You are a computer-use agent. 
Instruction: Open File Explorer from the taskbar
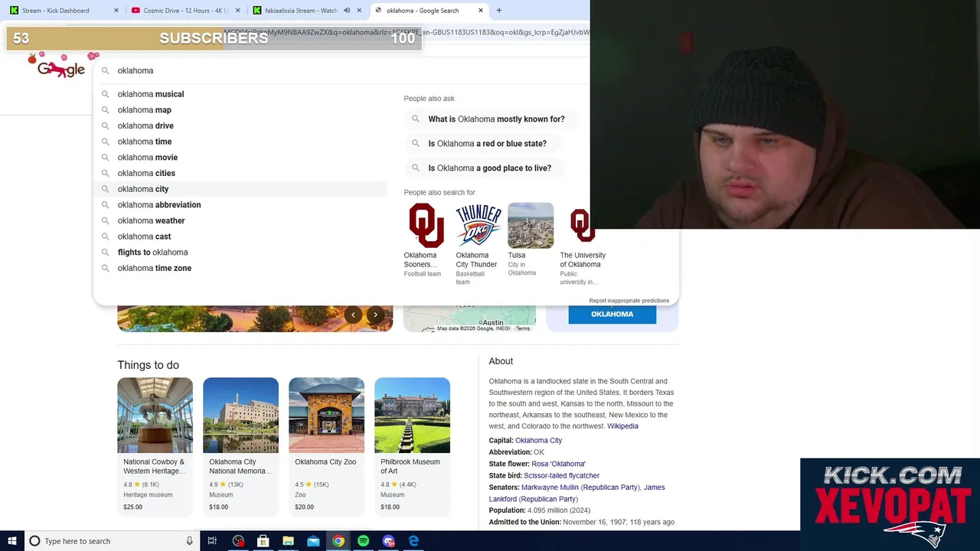point(288,541)
